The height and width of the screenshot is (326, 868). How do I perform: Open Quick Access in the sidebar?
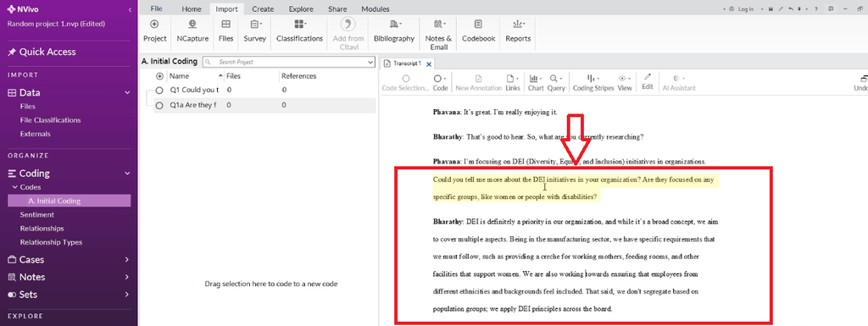(42, 52)
